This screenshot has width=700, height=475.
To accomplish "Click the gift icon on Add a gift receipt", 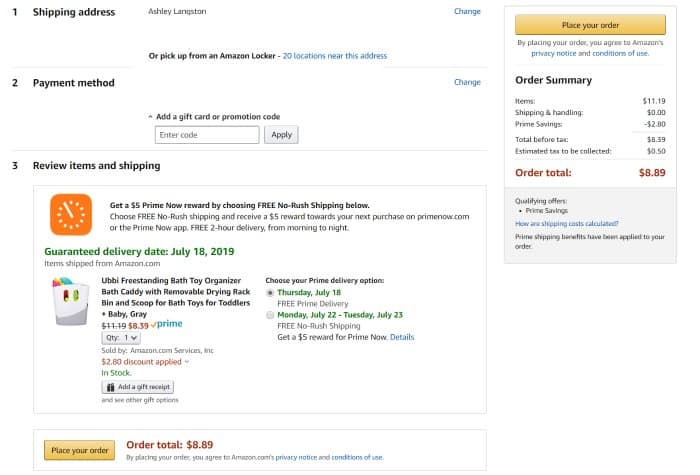I will 110,386.
